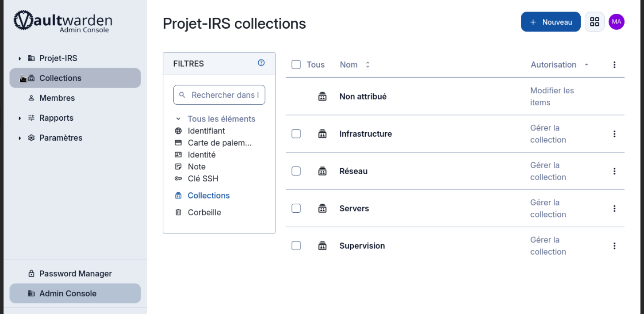Filter by Carte de paiem... type
Viewport: 644px width, 314px height.
(220, 143)
